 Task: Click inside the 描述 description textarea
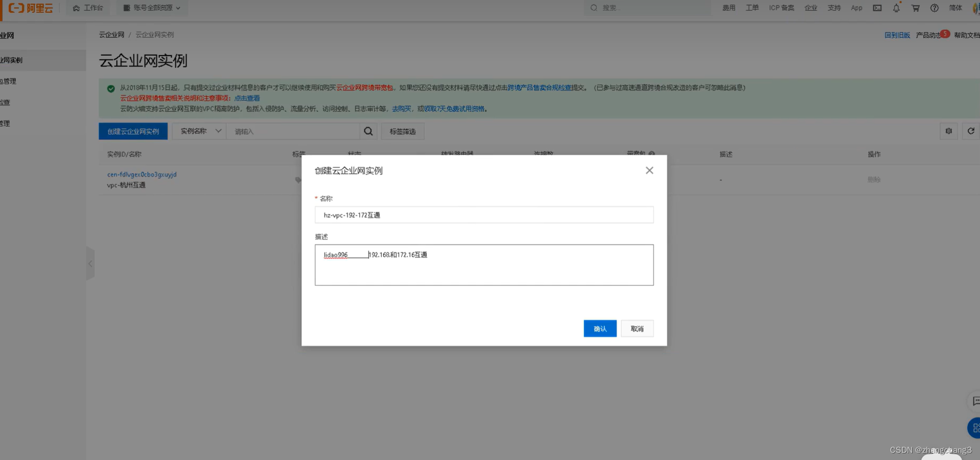[484, 265]
